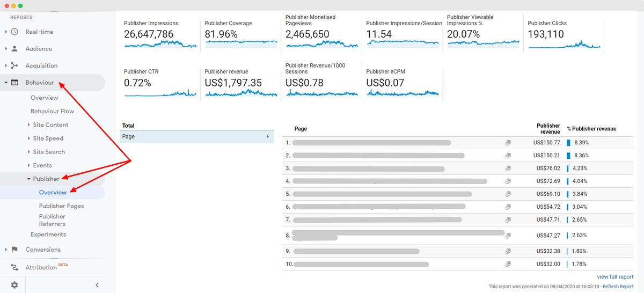
Task: Open row 7 page link icon
Action: [x=508, y=220]
